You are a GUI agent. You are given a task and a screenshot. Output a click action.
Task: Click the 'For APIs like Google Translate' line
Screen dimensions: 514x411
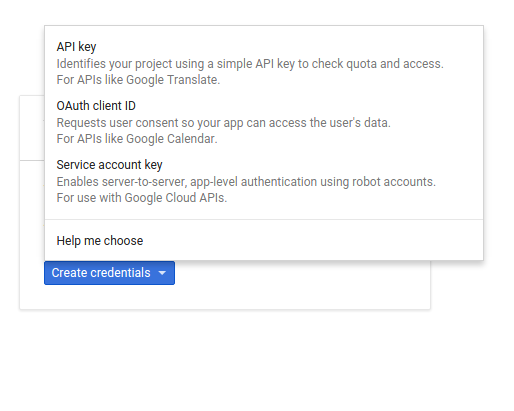tap(138, 80)
